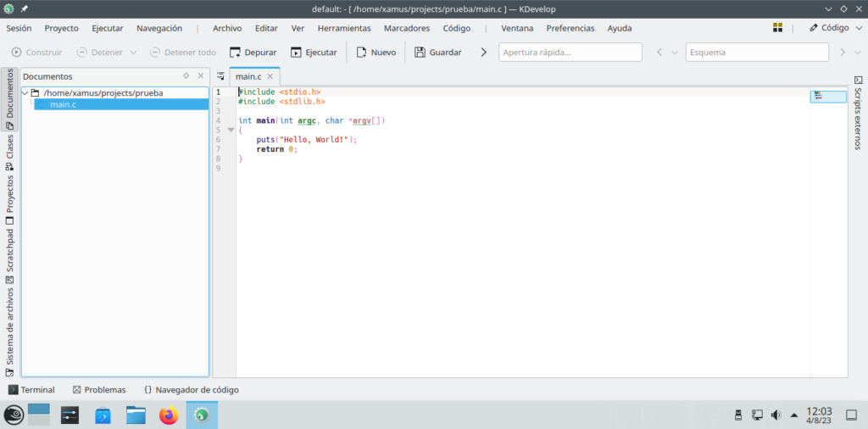Open system settings from taskbar
868x429 pixels.
click(70, 415)
